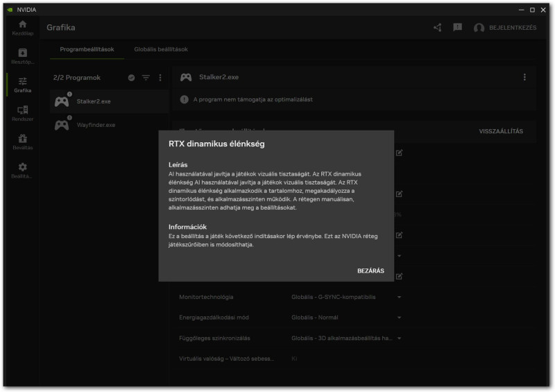Click the 'Függőleges szinkronizálás' label
555x392 pixels.
[x=214, y=338]
